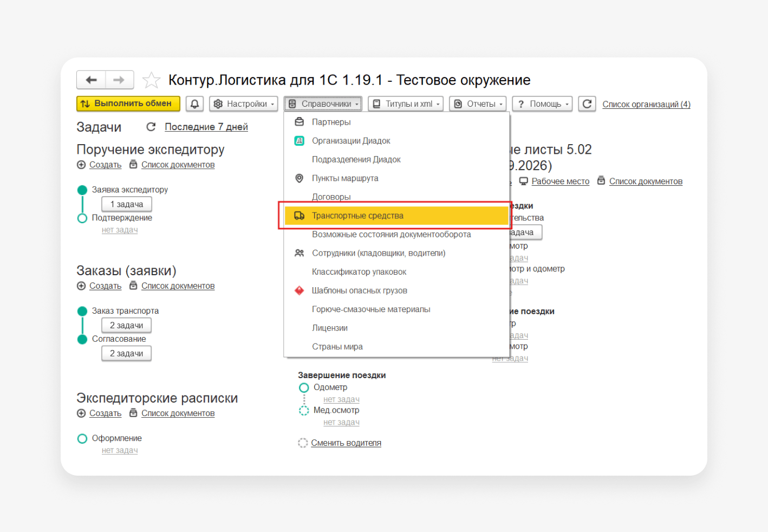
Task: Click Создать under Заказы (заявки)
Action: (x=105, y=286)
